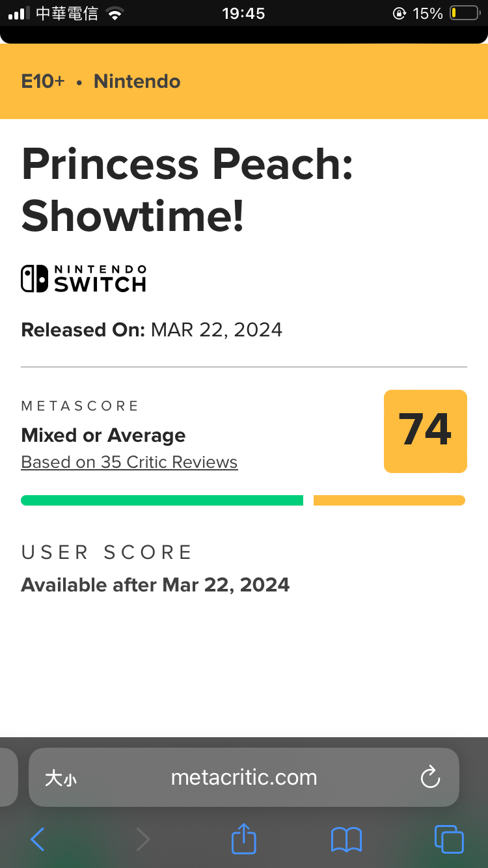Tap the Wi-Fi icon in status bar
Screen dimensions: 488x868
[x=115, y=14]
